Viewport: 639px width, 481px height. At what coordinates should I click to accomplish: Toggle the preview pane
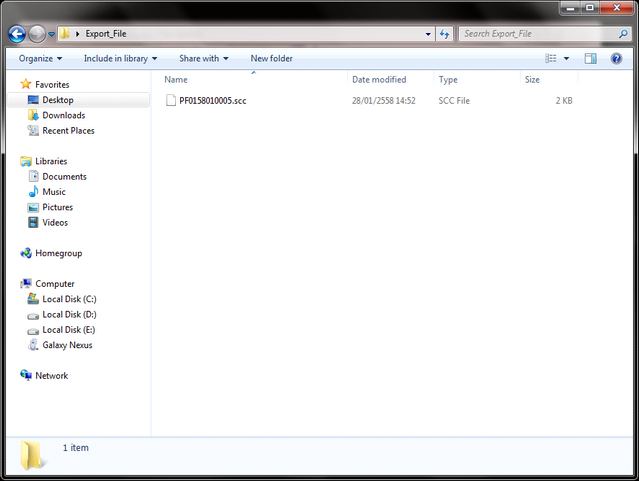coord(591,58)
